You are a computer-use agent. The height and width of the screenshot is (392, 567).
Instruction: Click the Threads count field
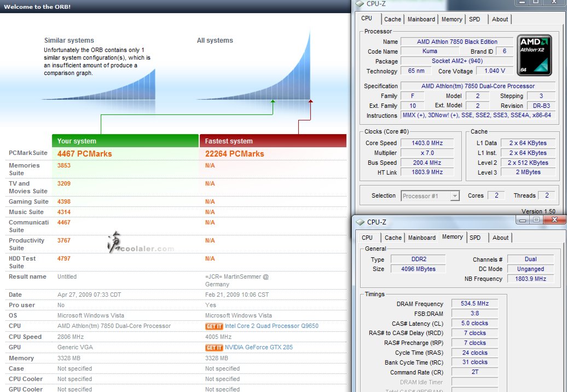tap(547, 195)
